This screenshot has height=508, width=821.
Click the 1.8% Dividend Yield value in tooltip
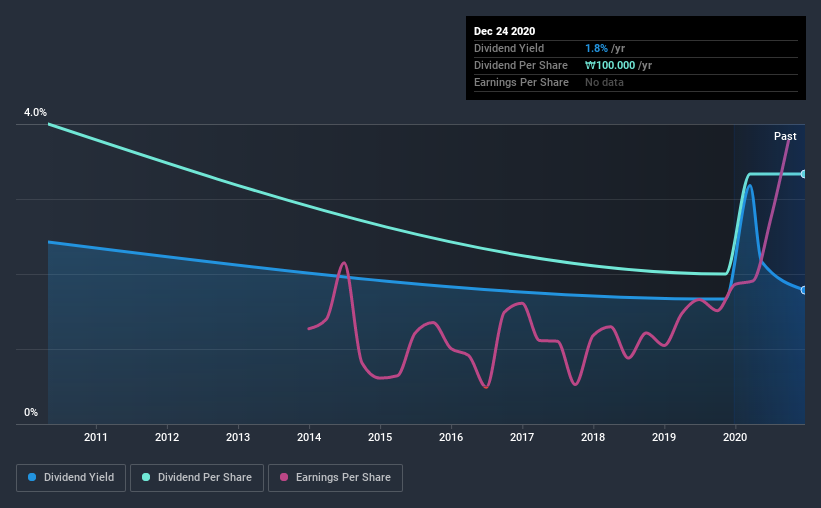(596, 48)
